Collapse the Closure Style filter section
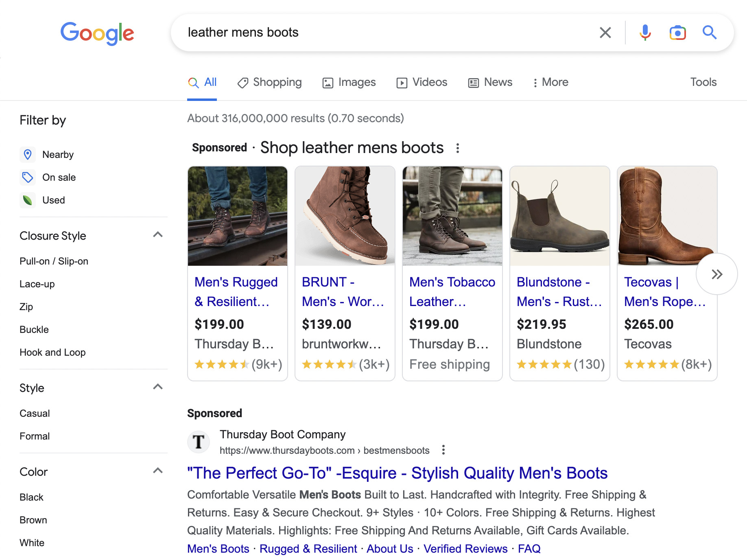Screen dimensions: 747x560 [x=158, y=234]
